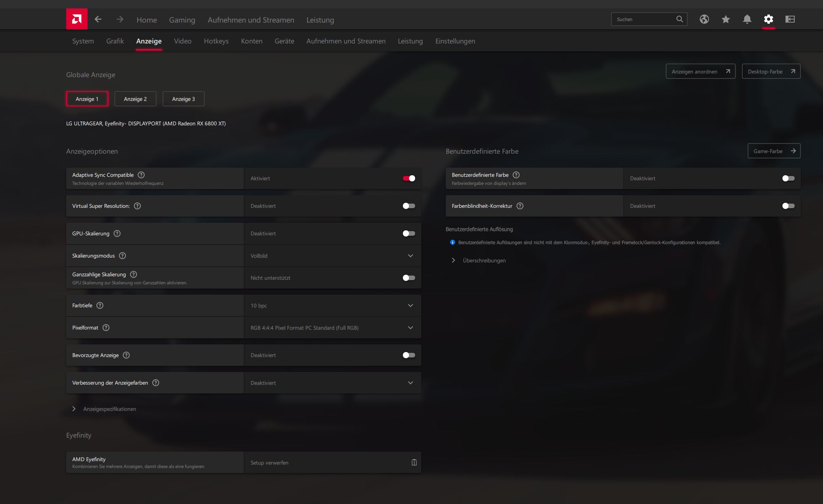The height and width of the screenshot is (504, 823).
Task: Select the Anzeige 2 button
Action: 135,99
